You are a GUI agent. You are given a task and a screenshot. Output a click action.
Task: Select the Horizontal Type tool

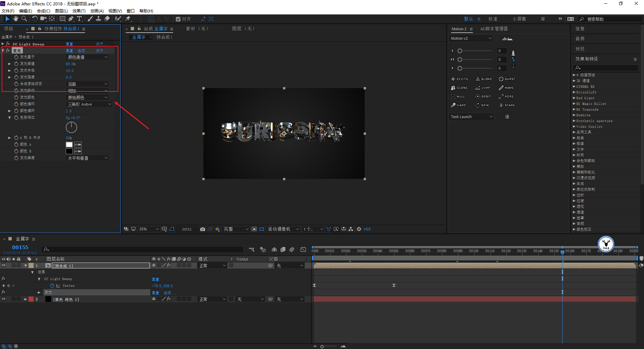tap(79, 19)
